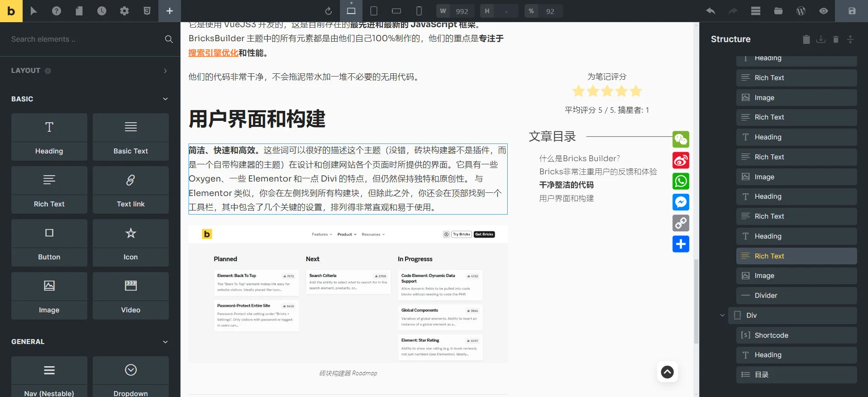
Task: Copy the link with the chain icon
Action: click(681, 223)
